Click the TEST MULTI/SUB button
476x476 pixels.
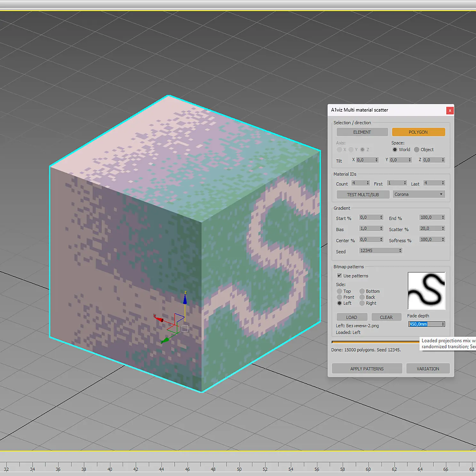(363, 194)
